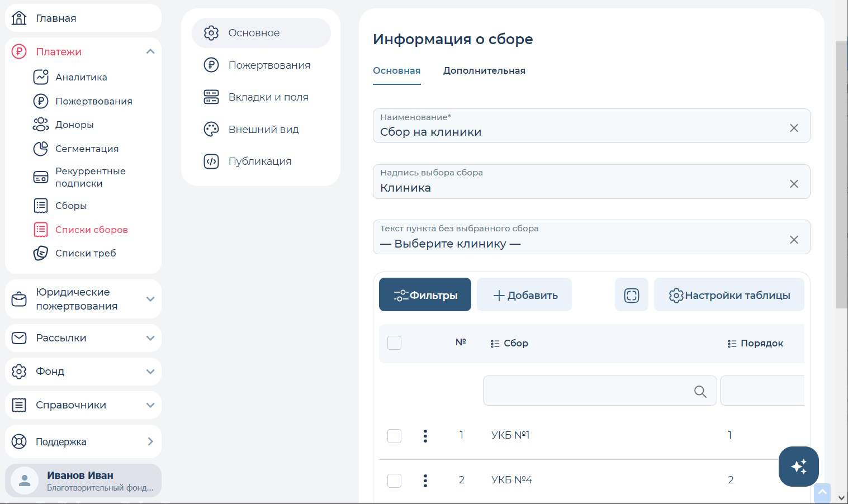This screenshot has width=848, height=504.
Task: Open Рекуррентные подписки card icon
Action: 41,178
